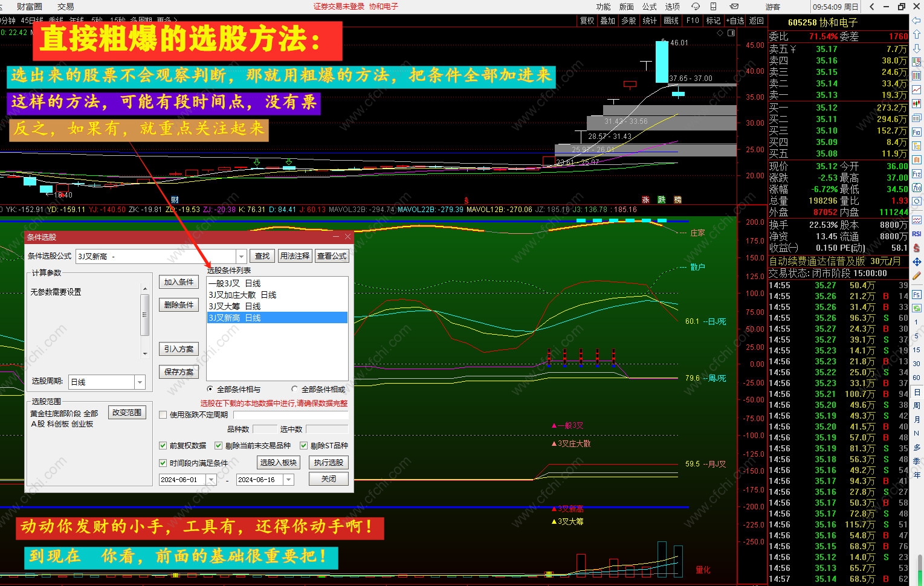Click the 选股入板块 button

point(279,463)
